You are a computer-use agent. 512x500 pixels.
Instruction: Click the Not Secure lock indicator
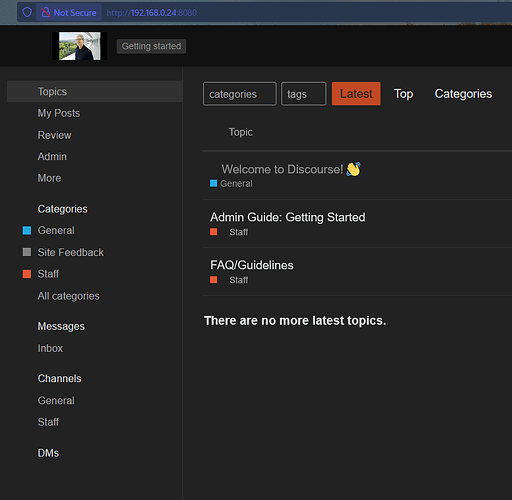point(69,12)
